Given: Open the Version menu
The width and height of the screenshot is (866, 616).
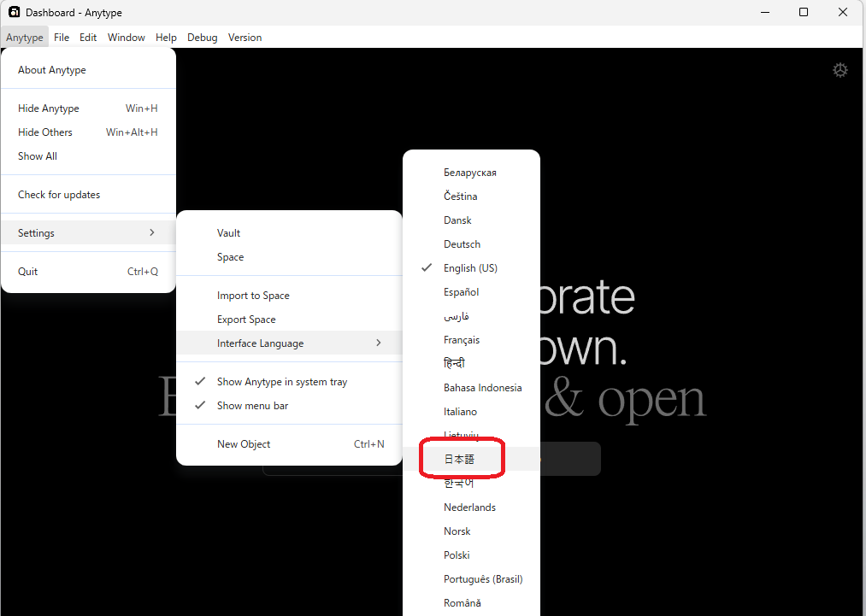Looking at the screenshot, I should coord(244,38).
